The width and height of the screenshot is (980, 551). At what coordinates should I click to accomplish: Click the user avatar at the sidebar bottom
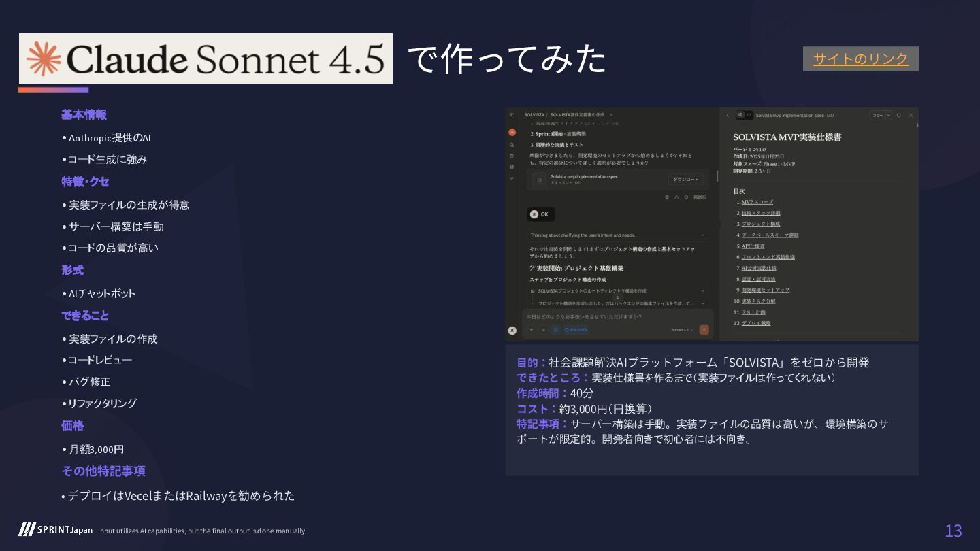(x=512, y=330)
